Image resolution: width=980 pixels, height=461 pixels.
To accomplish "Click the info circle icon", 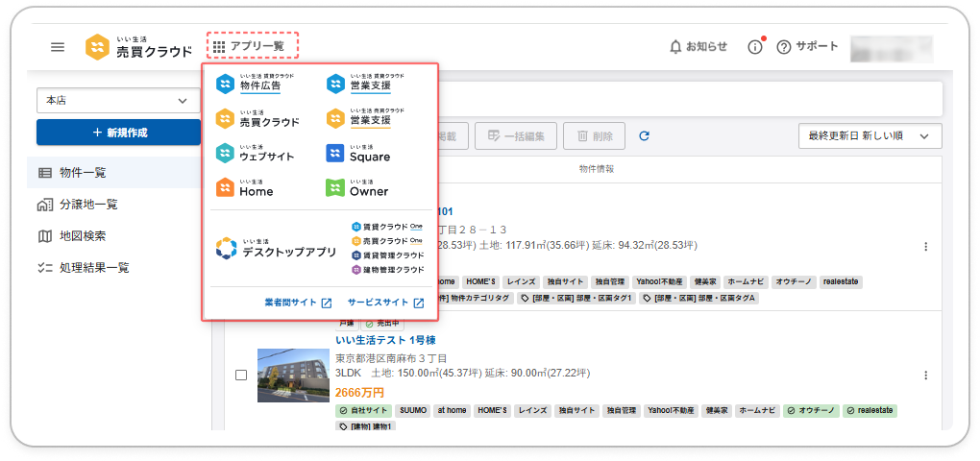I will pos(755,47).
